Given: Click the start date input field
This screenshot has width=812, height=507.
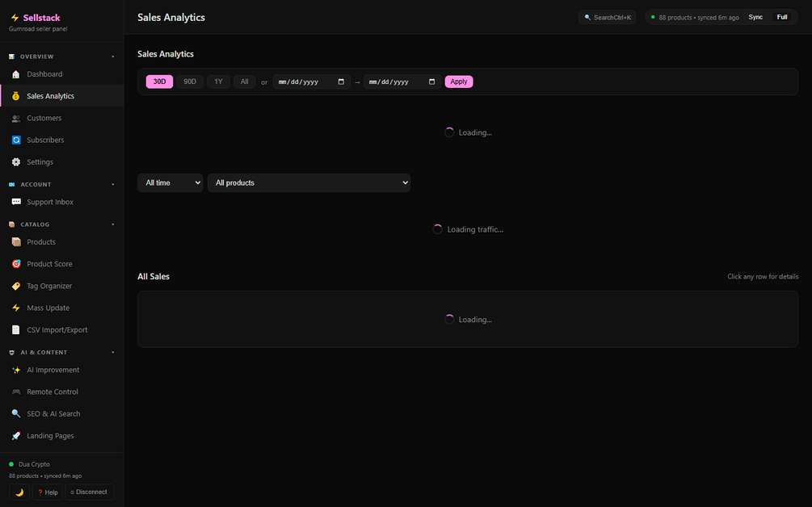Looking at the screenshot, I should (312, 82).
